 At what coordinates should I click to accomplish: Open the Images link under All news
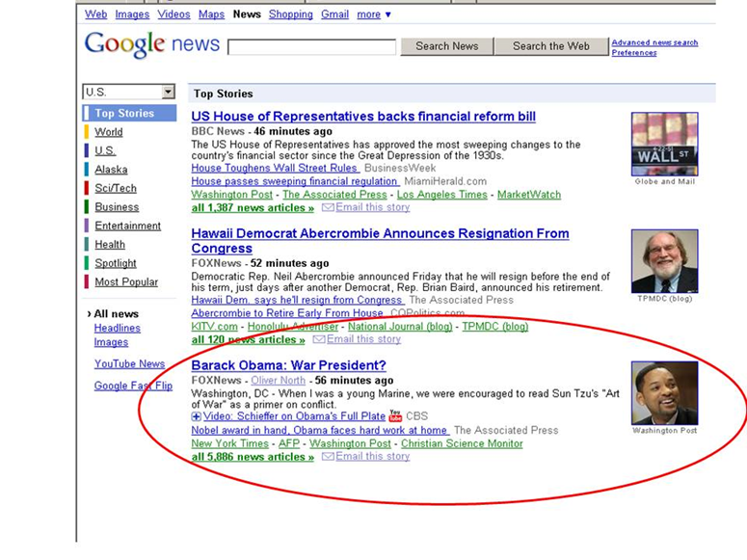pyautogui.click(x=111, y=342)
